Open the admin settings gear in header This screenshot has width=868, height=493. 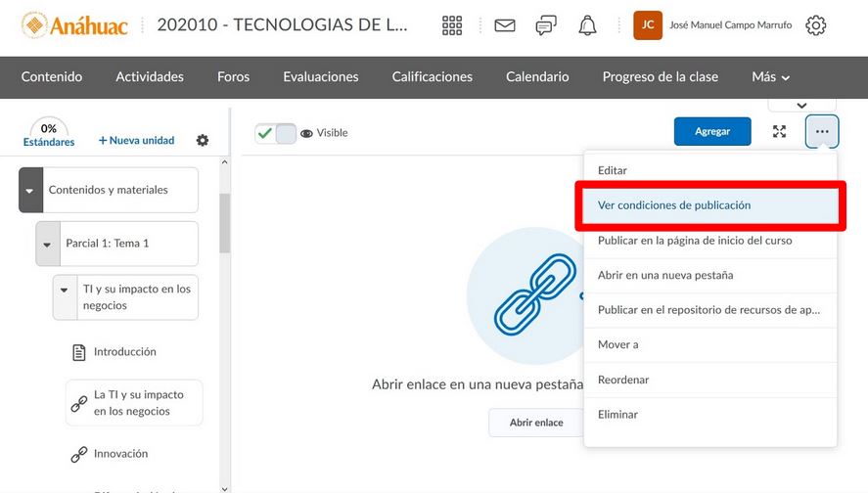click(x=815, y=25)
